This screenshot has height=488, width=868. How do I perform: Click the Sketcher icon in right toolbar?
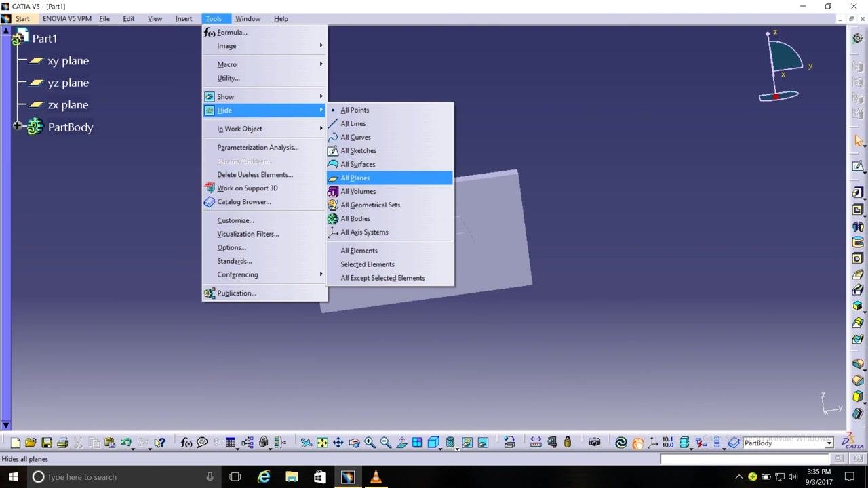coord(858,166)
